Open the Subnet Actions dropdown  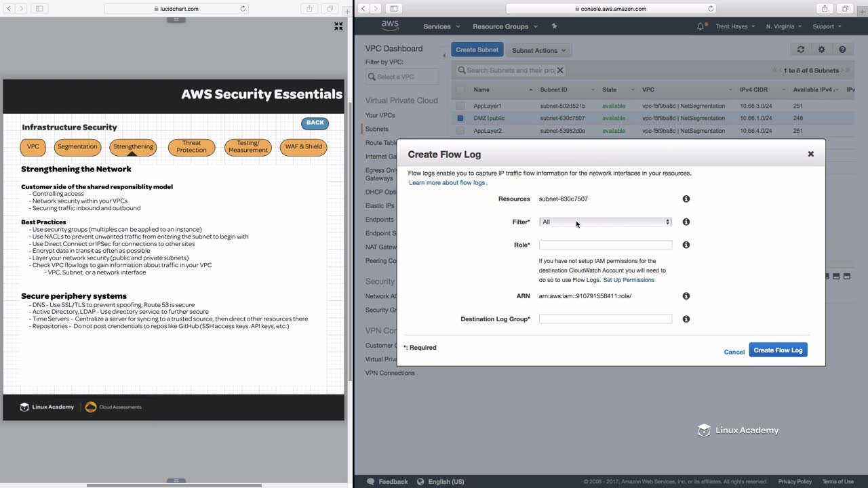click(x=538, y=50)
